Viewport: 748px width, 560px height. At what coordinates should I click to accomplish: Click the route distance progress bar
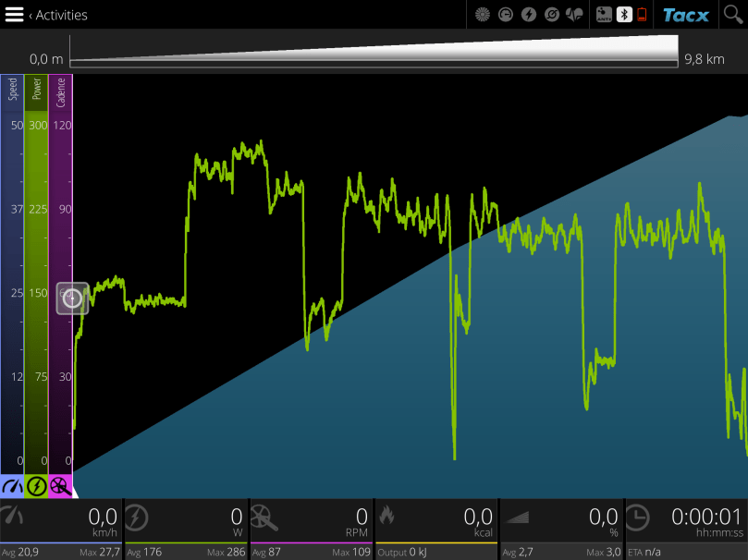pos(373,51)
